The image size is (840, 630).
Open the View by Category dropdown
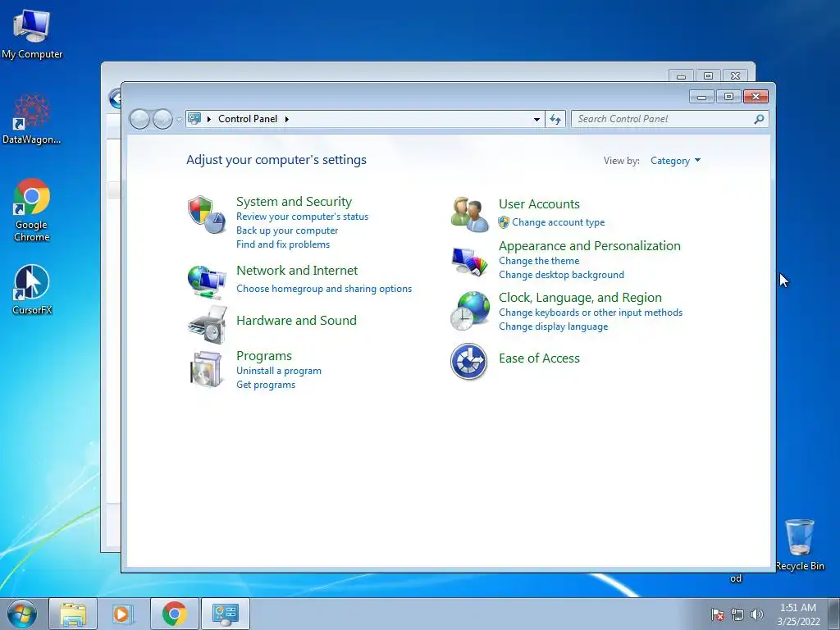click(675, 161)
